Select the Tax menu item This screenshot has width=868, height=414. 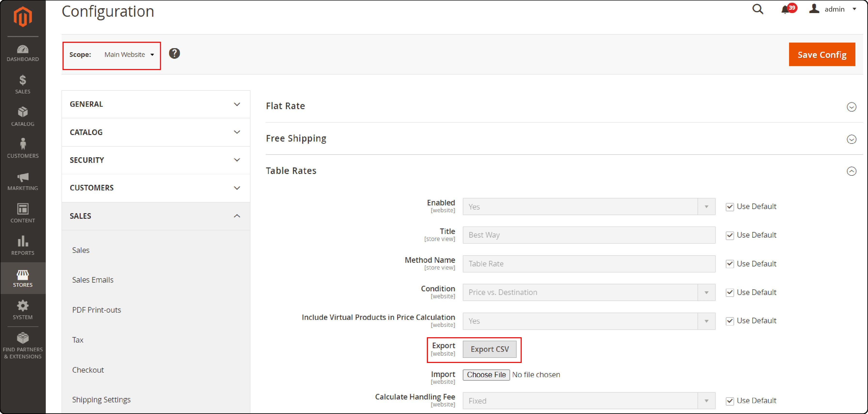coord(77,340)
